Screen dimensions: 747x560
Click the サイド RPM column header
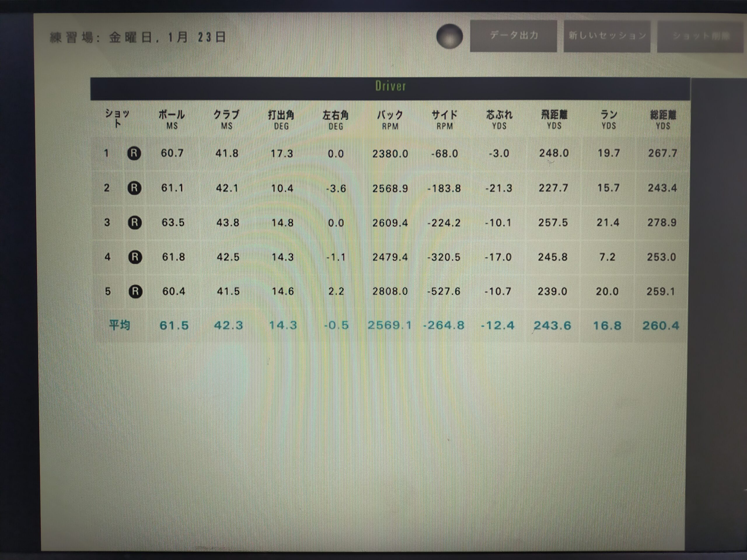(x=444, y=120)
